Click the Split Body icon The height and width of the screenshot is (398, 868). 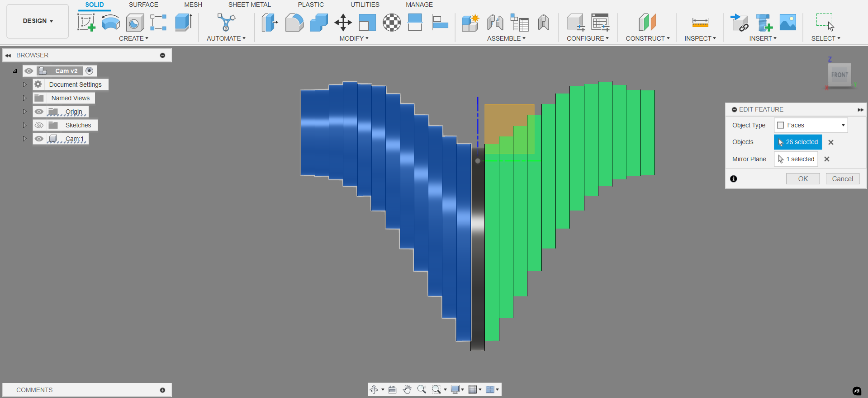[415, 22]
